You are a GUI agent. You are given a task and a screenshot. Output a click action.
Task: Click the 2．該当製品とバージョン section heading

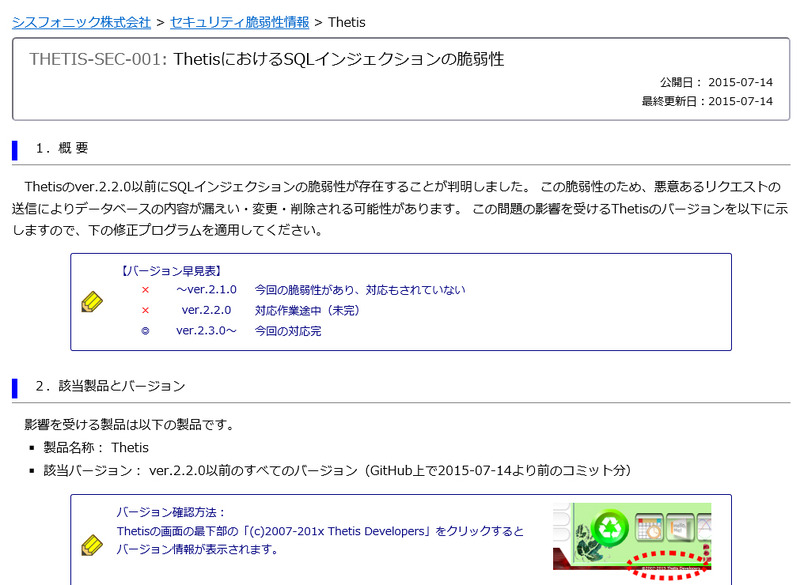110,386
